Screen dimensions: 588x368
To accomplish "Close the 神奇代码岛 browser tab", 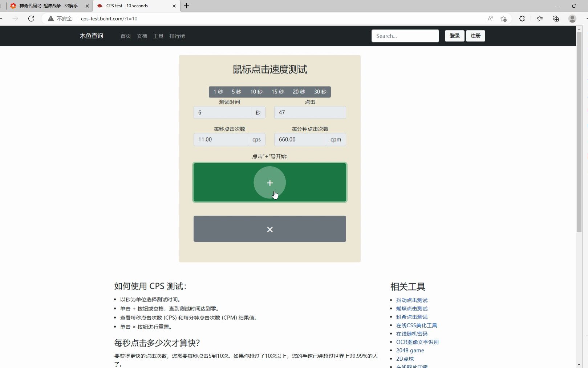I will [87, 6].
